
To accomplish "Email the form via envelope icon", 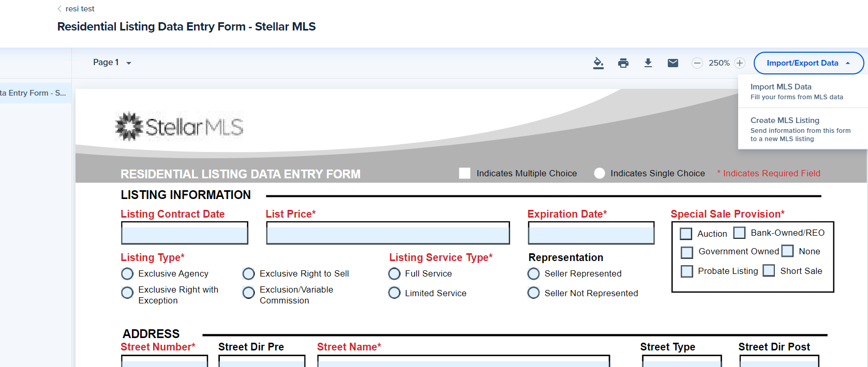I will coord(672,63).
